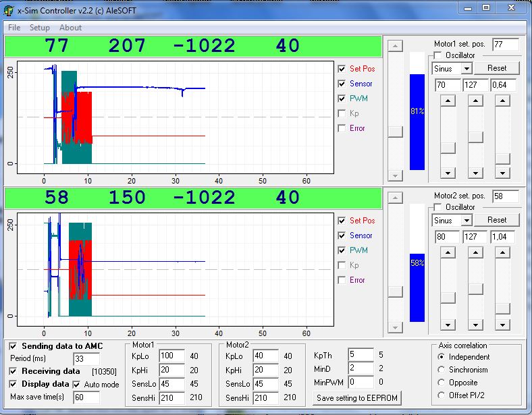532x415 pixels.
Task: Click down arrow of Motor1 0,64 value slider
Action: pyautogui.click(x=502, y=173)
